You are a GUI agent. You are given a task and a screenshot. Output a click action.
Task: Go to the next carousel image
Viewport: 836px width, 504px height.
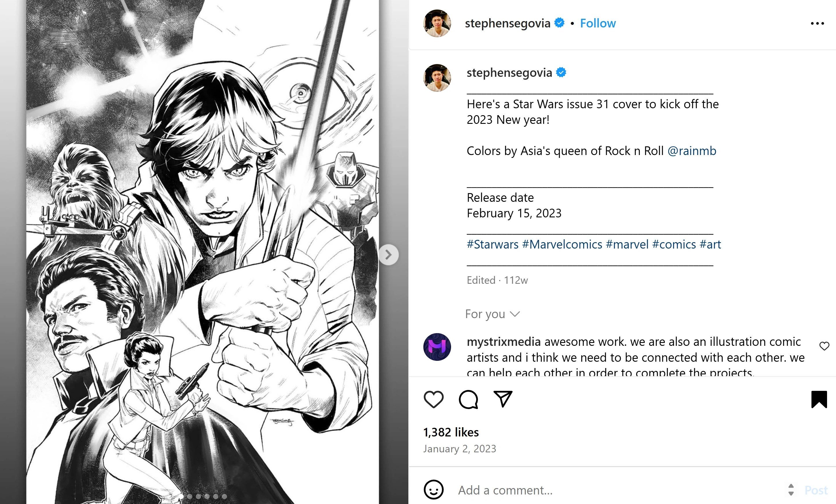(388, 254)
